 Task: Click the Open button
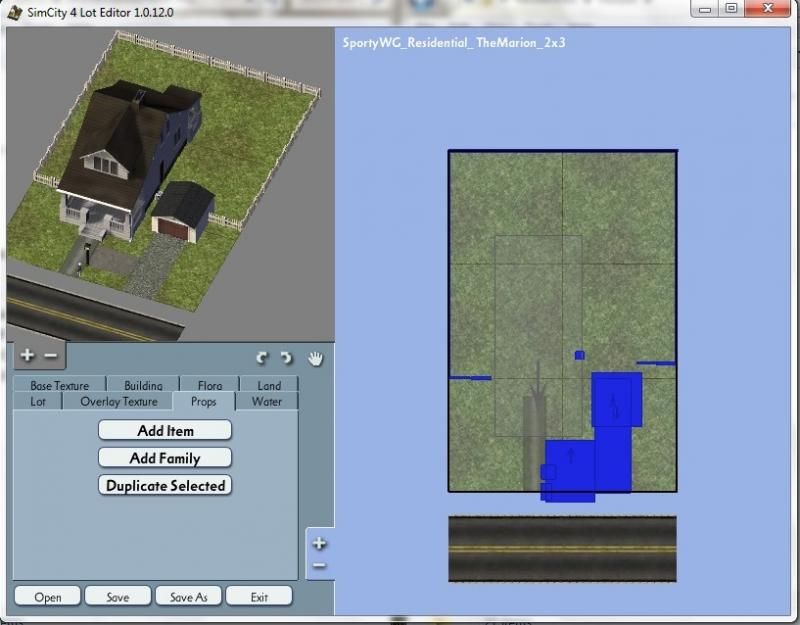coord(47,596)
